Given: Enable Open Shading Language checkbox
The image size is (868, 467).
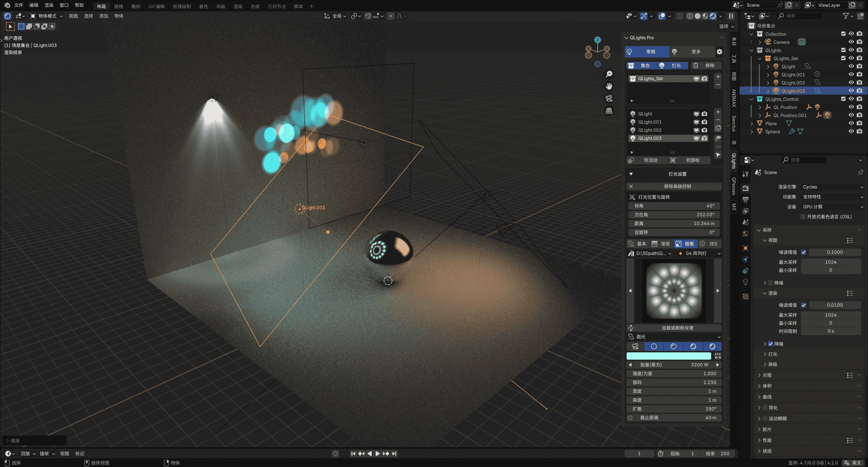Looking at the screenshot, I should [x=803, y=217].
